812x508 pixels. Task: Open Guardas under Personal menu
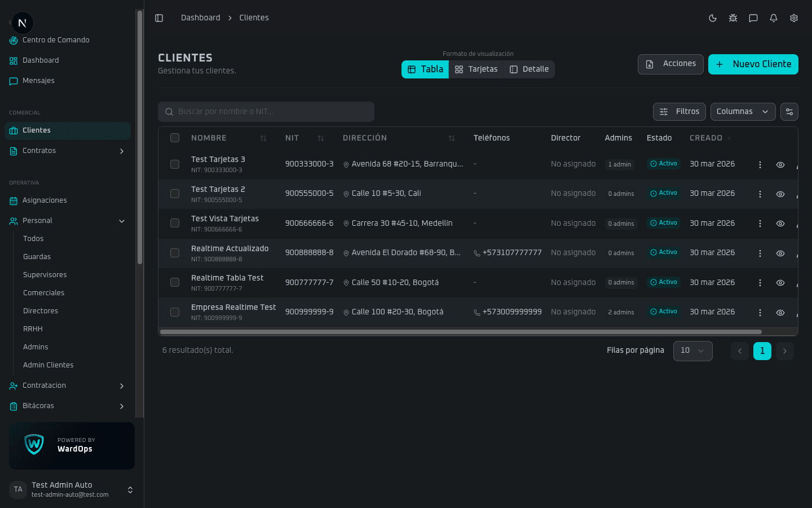point(37,257)
